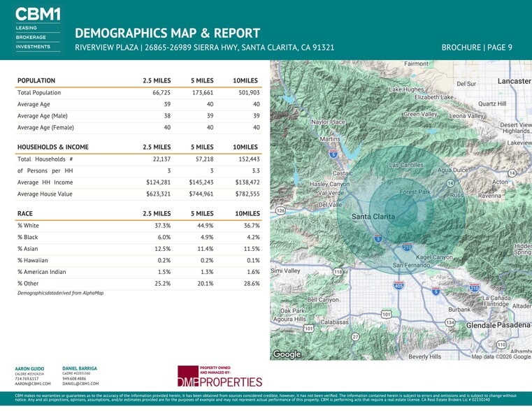Image resolution: width=532 pixels, height=411 pixels.
Task: Click the Route 27 highway marker
Action: point(355,337)
